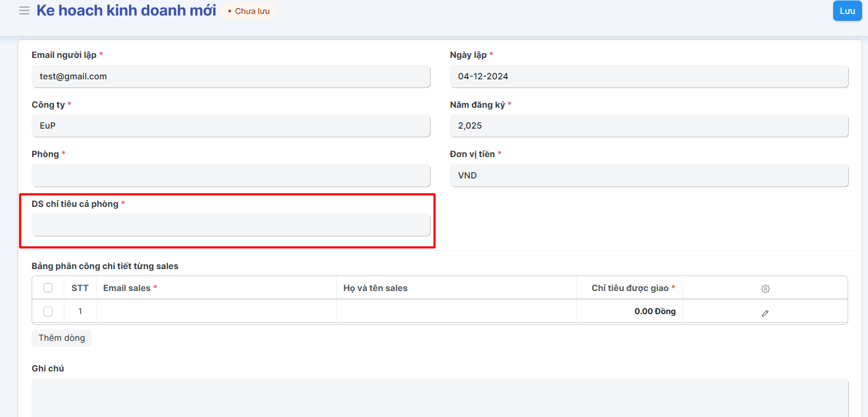Click the Lưu save button
Screen dimensions: 868x417
(847, 11)
